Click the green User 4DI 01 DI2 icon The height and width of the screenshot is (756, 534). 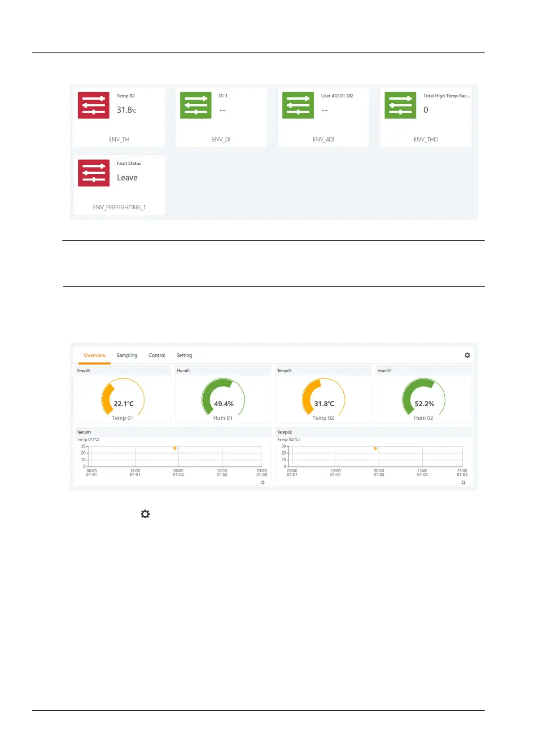(x=298, y=105)
